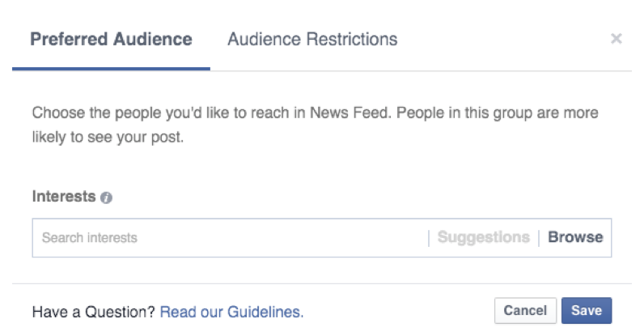This screenshot has height=336, width=644.
Task: Click the News Feed description paragraph
Action: (315, 125)
